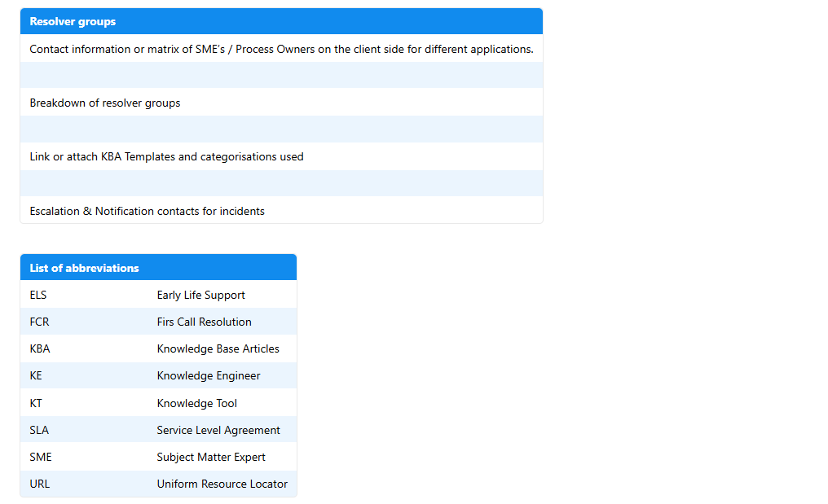
Task: Click the empty row under Breakdown of resolver groups
Action: [x=281, y=129]
